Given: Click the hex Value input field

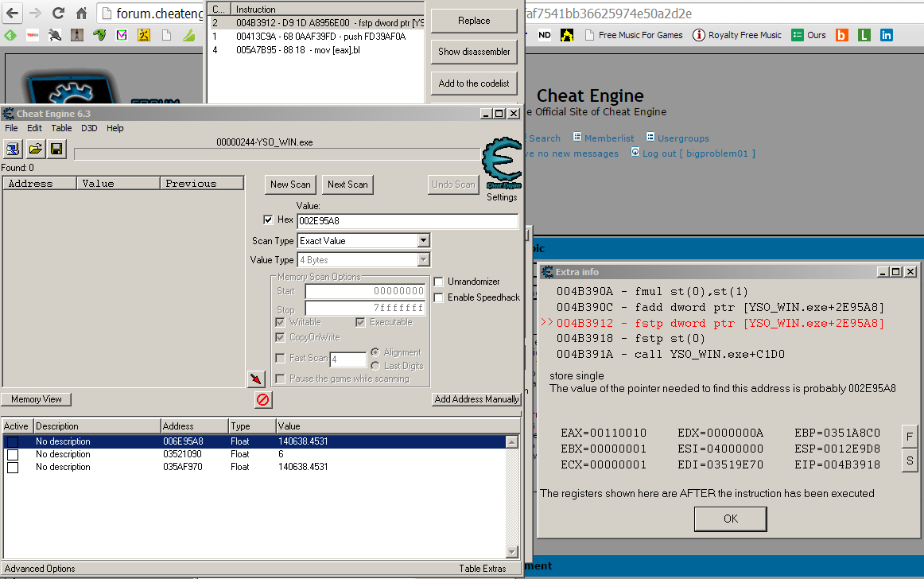Looking at the screenshot, I should (x=407, y=221).
